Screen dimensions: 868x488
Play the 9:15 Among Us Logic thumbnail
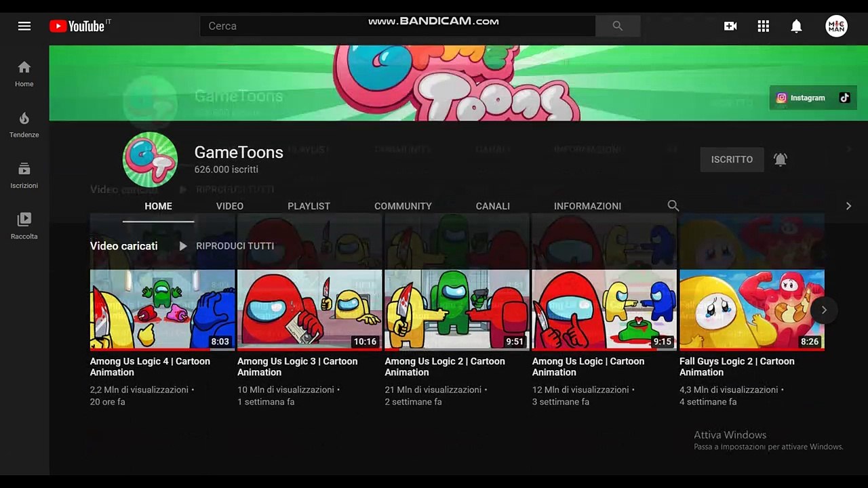click(604, 310)
